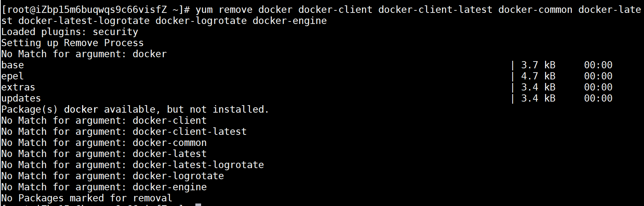Click "docker-engine" at the end of the command
This screenshot has height=206, width=644.
click(289, 21)
